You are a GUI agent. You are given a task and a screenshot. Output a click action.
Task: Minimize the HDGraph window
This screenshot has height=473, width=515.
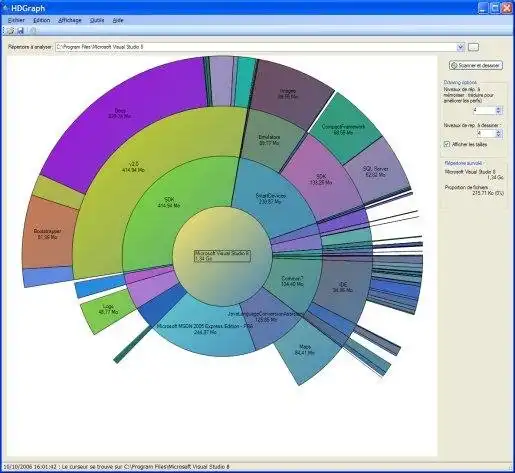click(x=483, y=8)
